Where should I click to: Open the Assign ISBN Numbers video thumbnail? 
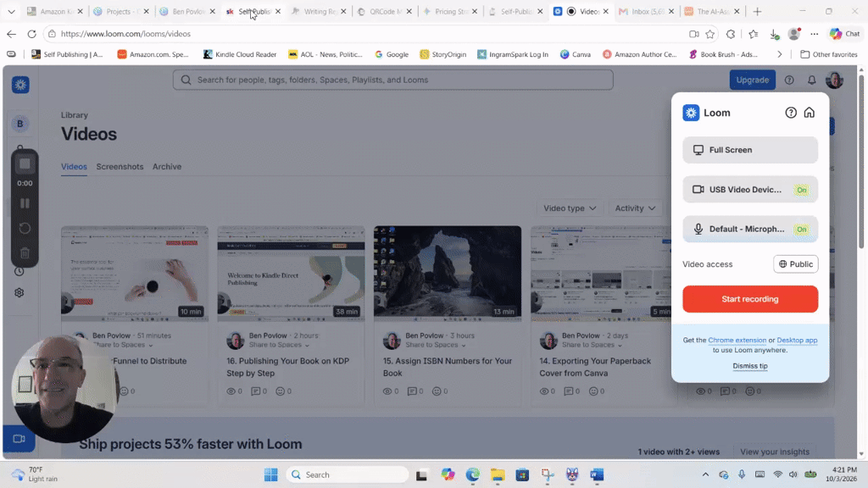click(448, 274)
